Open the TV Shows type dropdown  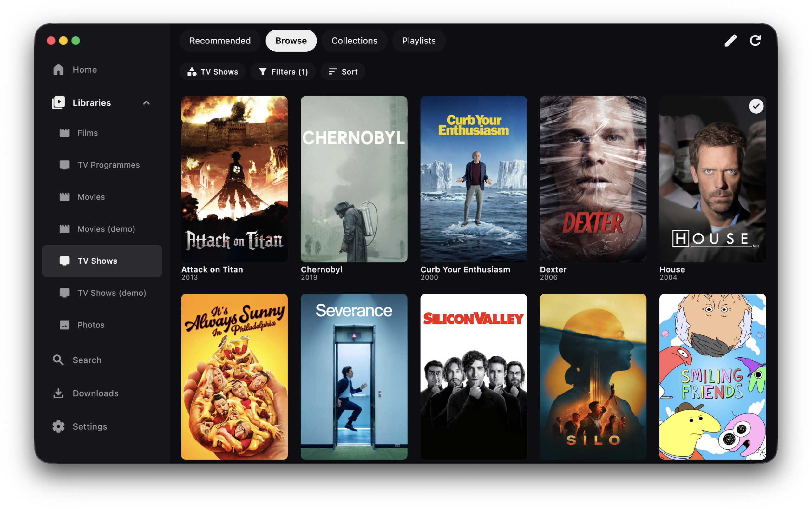(213, 72)
